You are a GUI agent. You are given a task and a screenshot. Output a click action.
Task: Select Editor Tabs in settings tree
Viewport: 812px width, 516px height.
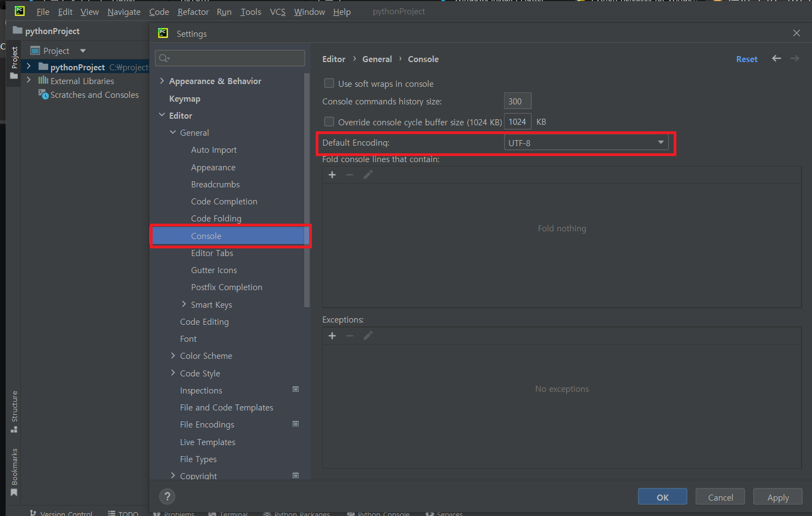pos(212,253)
